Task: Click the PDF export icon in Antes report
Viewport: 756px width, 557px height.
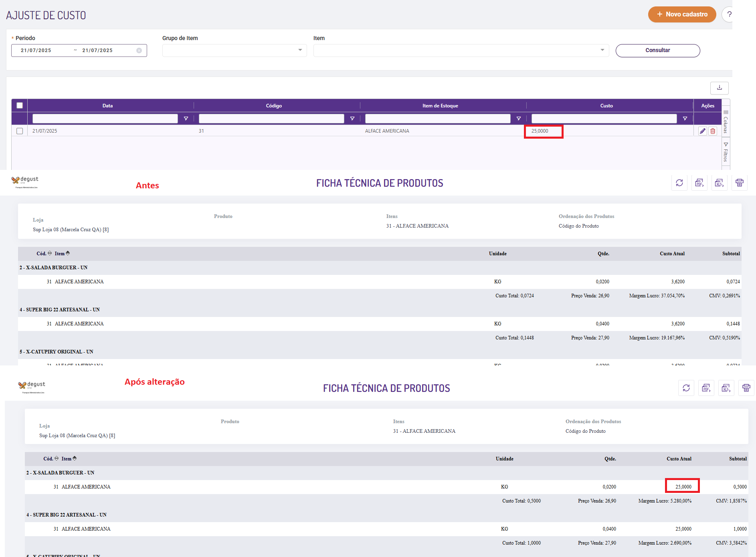Action: coord(699,183)
